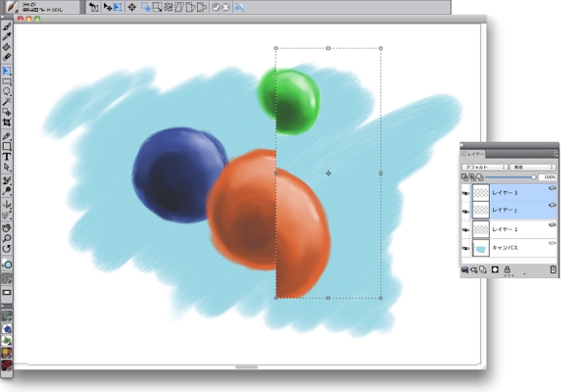Open the Layers panel options menu
588x392 pixels.
[x=553, y=155]
